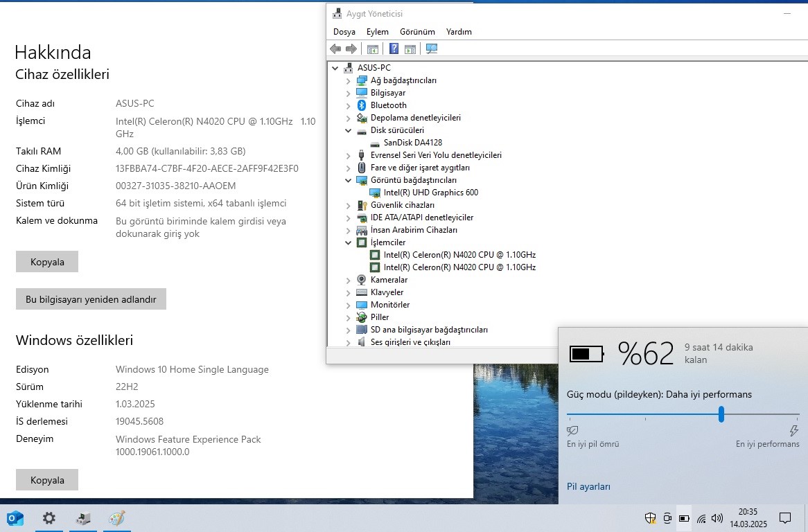This screenshot has height=532, width=808.
Task: Click the ASUS-PC computer root icon
Action: click(x=349, y=67)
